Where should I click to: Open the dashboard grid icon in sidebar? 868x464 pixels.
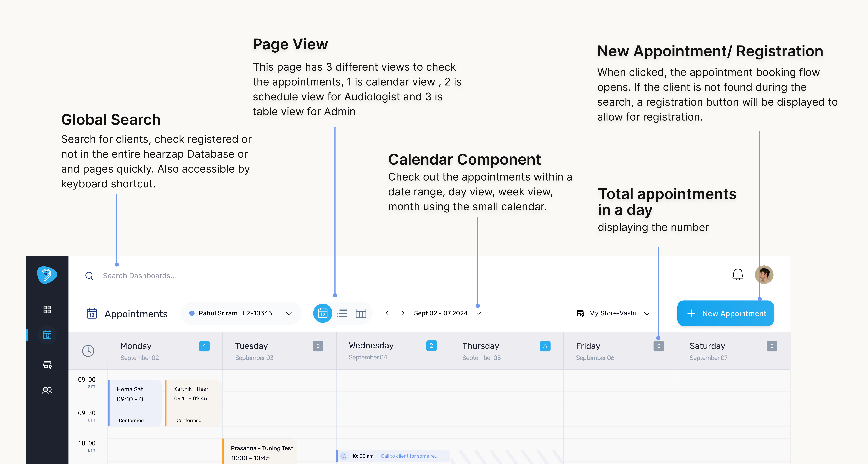[x=47, y=309]
